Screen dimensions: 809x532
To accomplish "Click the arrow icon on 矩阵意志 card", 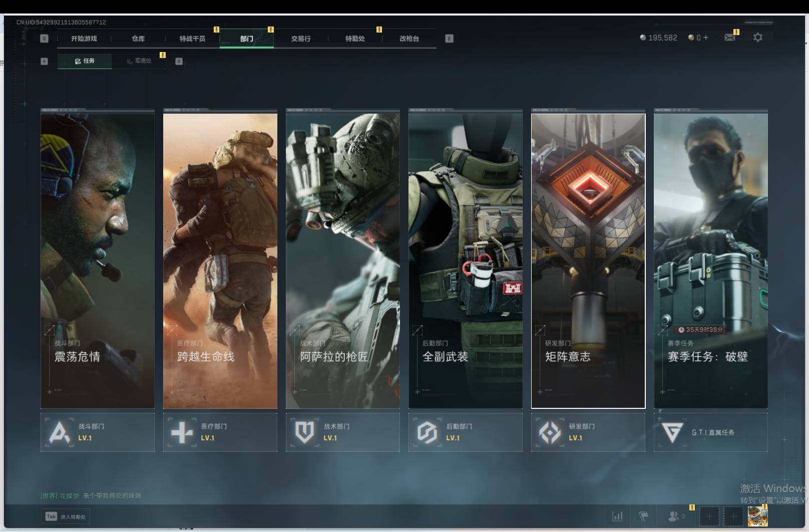I will pos(540,330).
